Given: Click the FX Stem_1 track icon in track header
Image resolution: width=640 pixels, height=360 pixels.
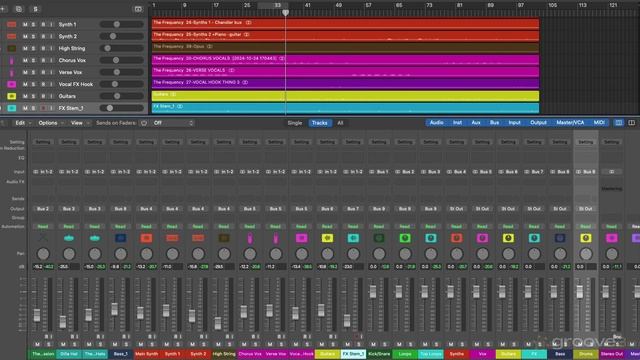Looking at the screenshot, I should (11, 108).
